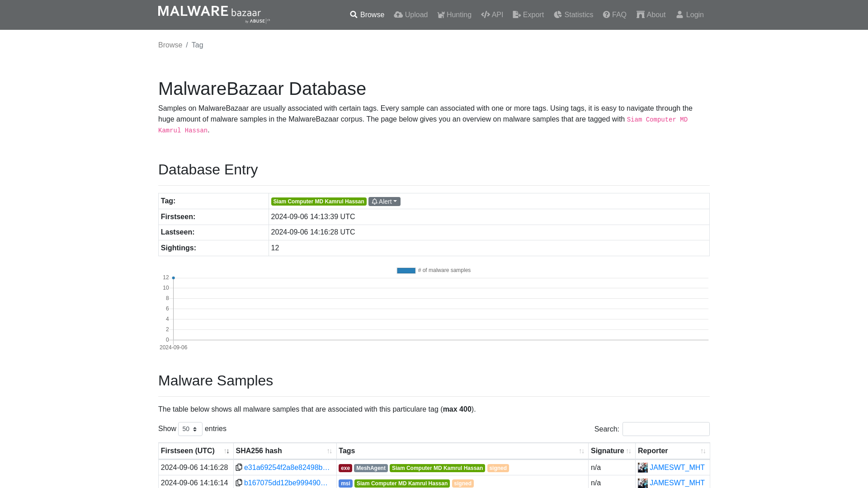Click the Export file icon
Screen dimensions: 868x488
pyautogui.click(x=517, y=15)
